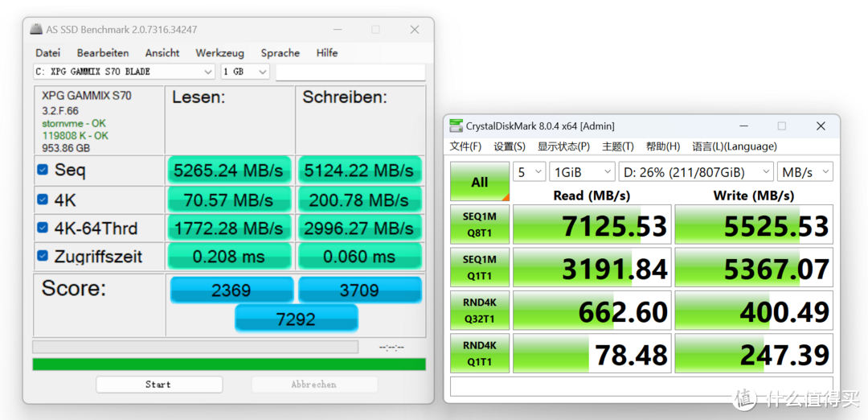This screenshot has height=420, width=868.
Task: Click the RND4K Q32T1 write value 400.49
Action: pyautogui.click(x=753, y=310)
